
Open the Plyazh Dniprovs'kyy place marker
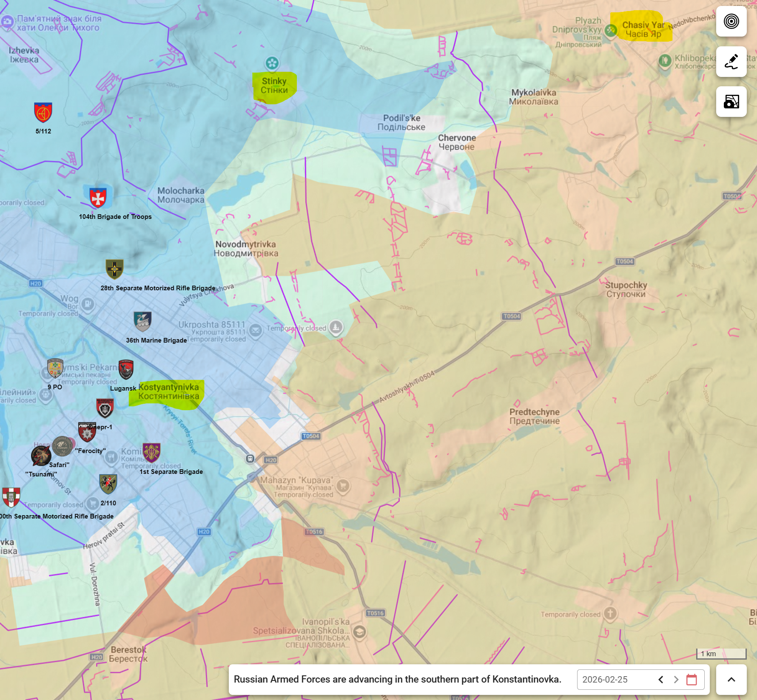(x=611, y=31)
